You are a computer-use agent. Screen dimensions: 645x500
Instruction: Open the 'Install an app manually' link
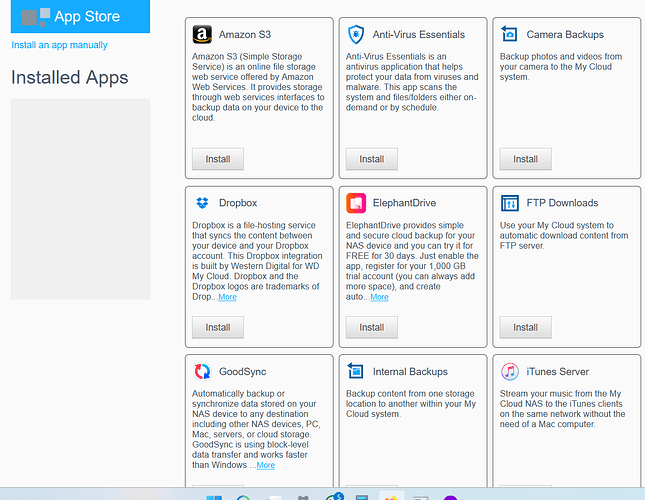59,45
